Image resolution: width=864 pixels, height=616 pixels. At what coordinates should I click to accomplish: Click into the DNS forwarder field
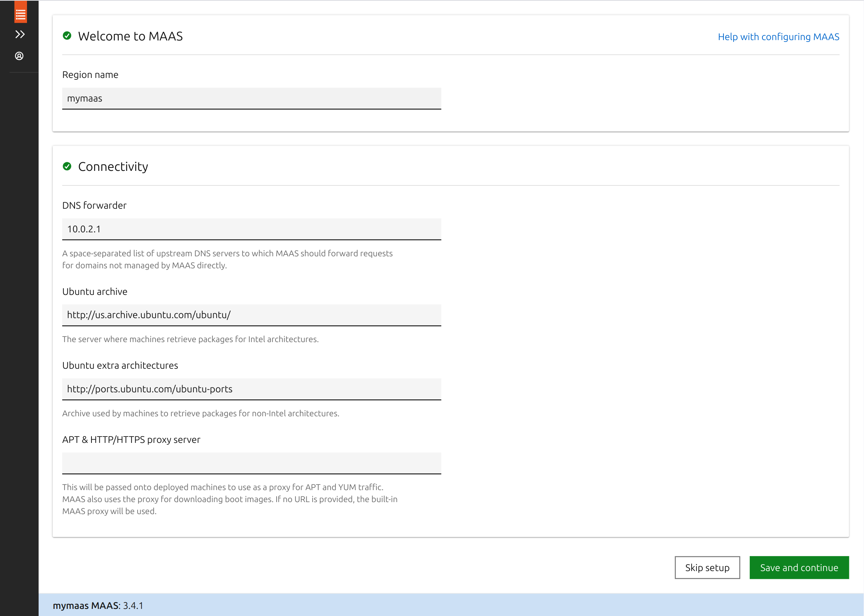point(251,229)
